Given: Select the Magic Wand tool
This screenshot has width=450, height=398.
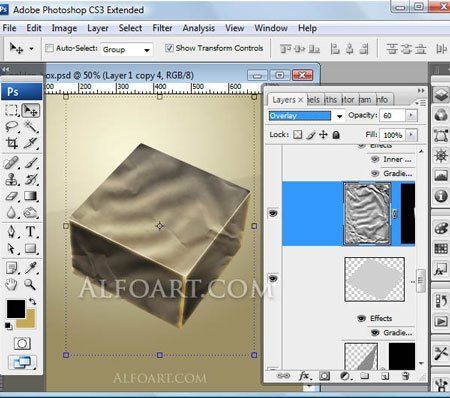Looking at the screenshot, I should tap(30, 127).
